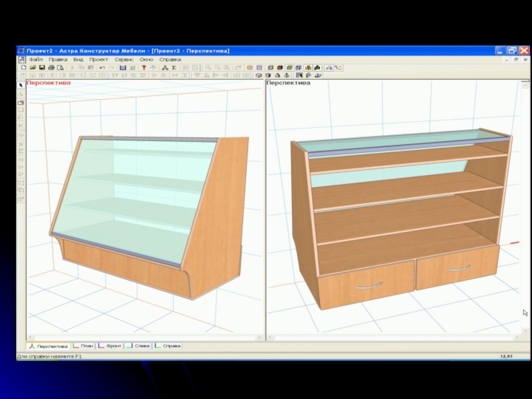Save project with the floppy disk icon

(x=41, y=68)
